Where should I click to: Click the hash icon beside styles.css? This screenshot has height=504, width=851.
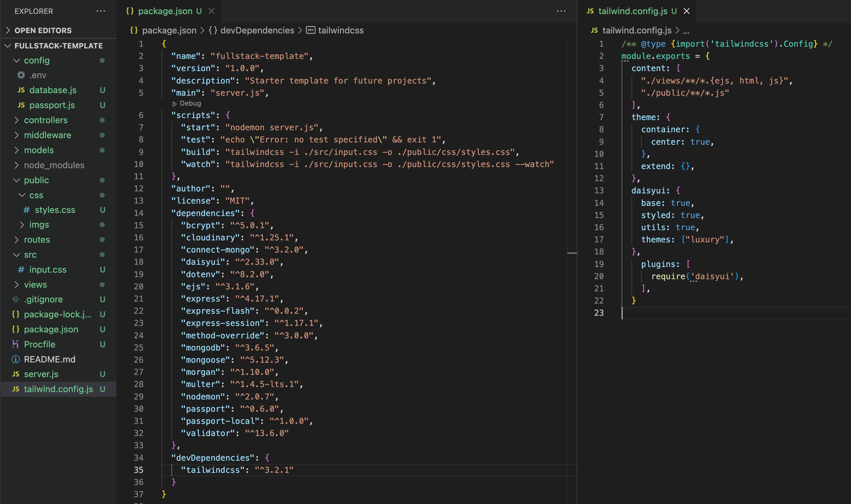[26, 210]
